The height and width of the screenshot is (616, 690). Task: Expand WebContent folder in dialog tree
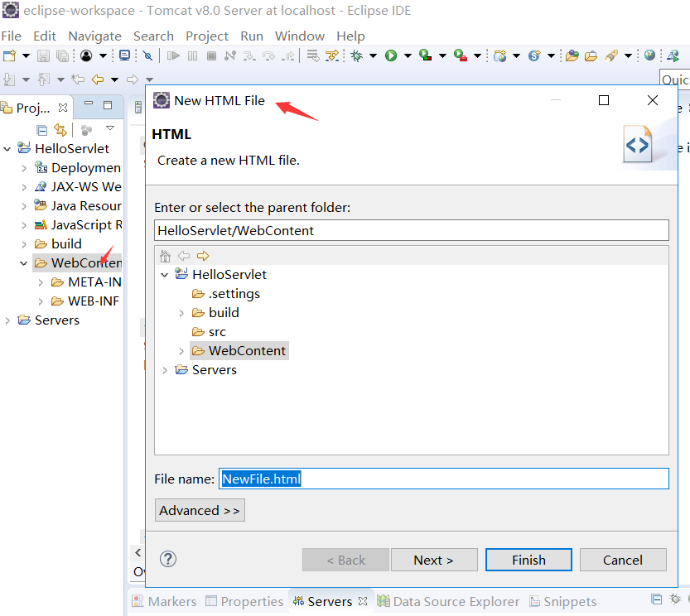click(x=181, y=351)
